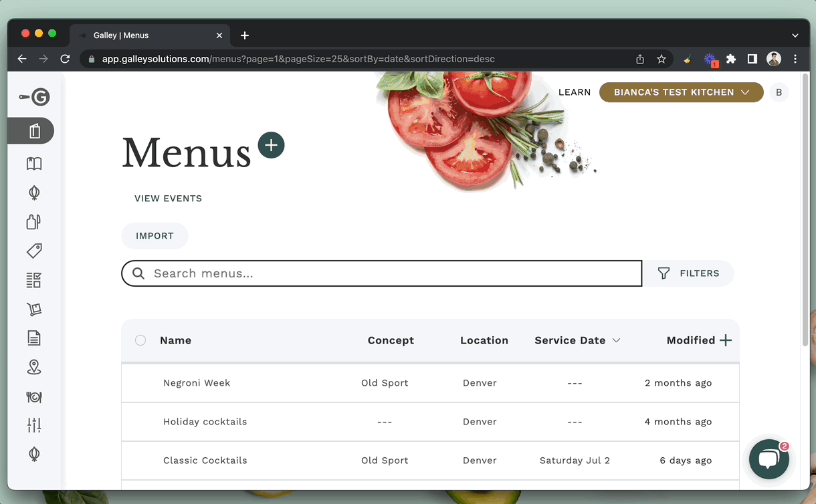Screen dimensions: 816x504
Task: Click the search magnifier inside the search bar
Action: coord(138,273)
